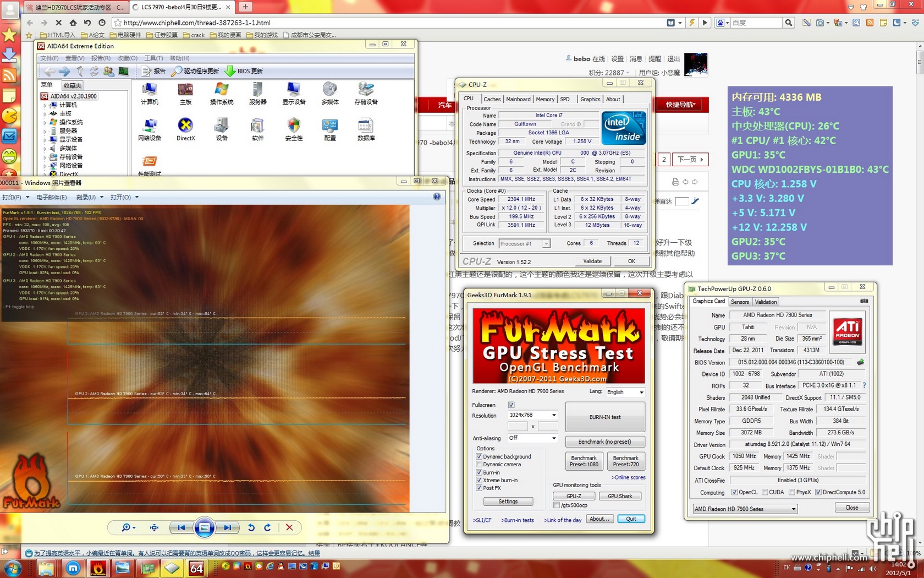
Task: Click BURN-IN test button in FurMark
Action: pyautogui.click(x=605, y=417)
